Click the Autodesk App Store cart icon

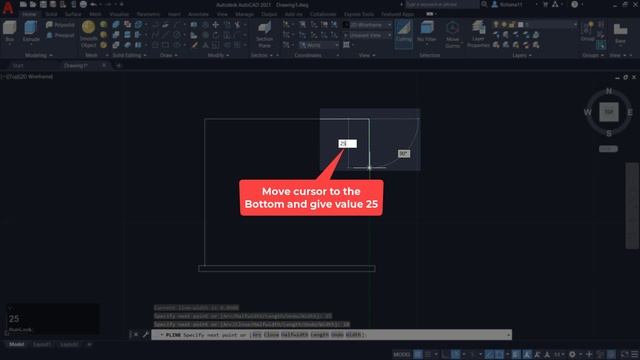tap(545, 4)
